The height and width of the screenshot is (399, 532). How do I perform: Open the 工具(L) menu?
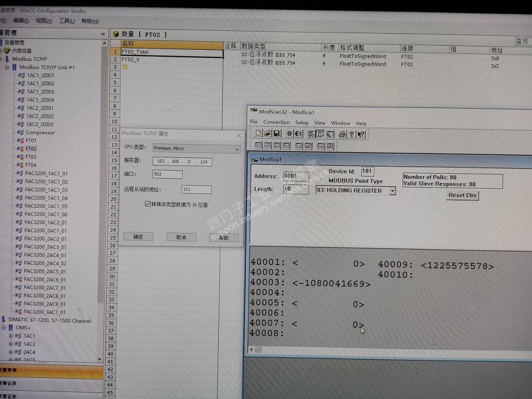67,21
